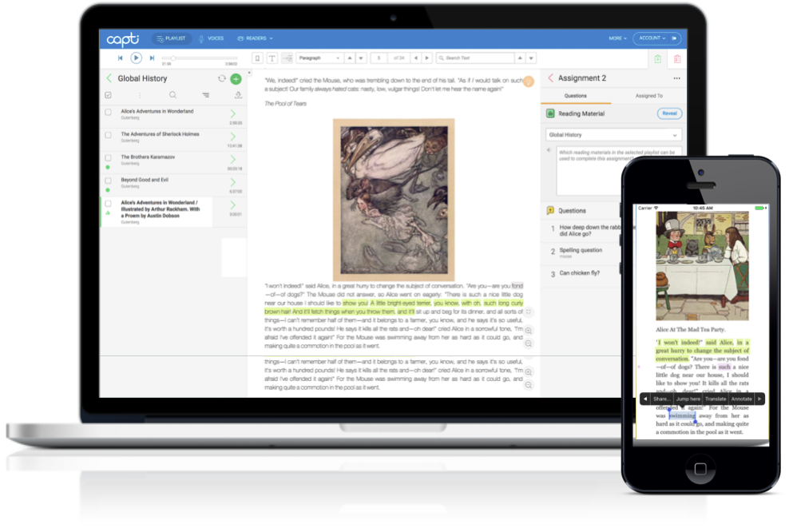Click the bookmark icon in the toolbar
Viewport: 789px width, 532px height.
pyautogui.click(x=257, y=58)
